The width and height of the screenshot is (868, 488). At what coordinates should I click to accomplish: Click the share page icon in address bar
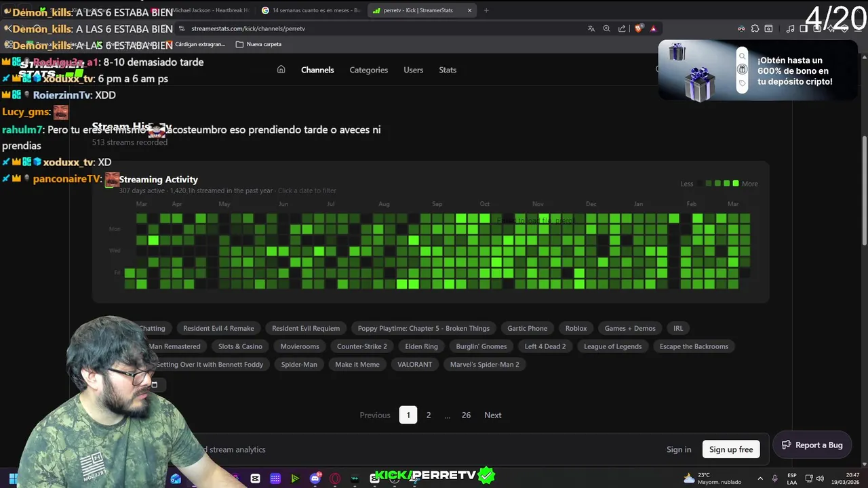622,28
